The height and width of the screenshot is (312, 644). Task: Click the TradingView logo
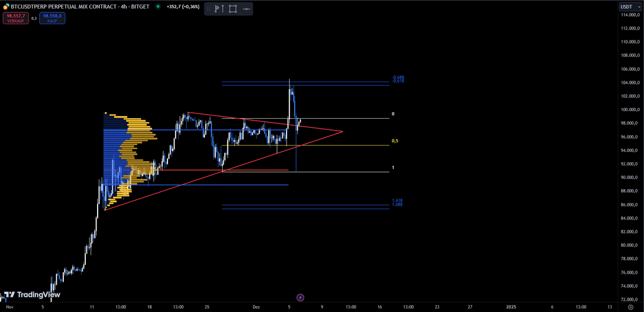coord(32,295)
